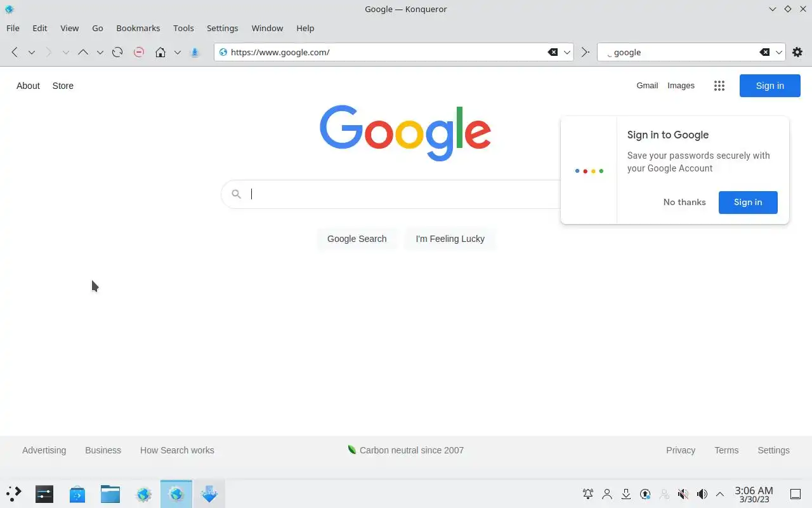
Task: Open the Privacy footer link
Action: coord(681,450)
